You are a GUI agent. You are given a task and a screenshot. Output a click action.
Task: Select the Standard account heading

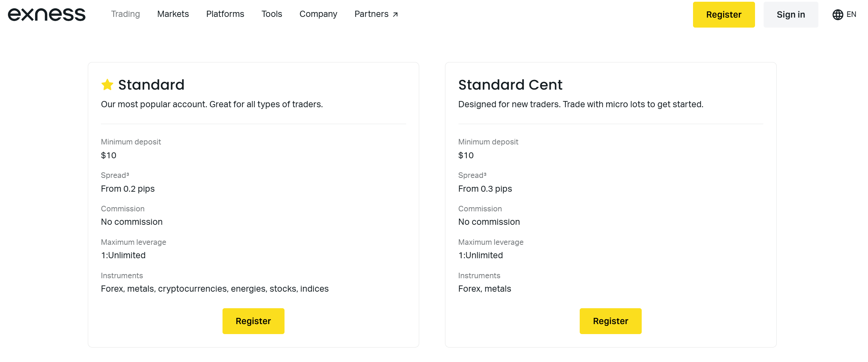click(151, 85)
